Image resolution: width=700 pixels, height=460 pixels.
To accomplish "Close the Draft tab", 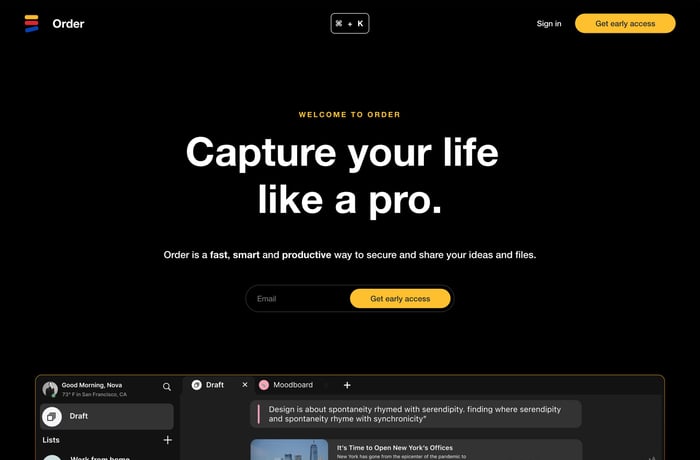I will [x=245, y=385].
